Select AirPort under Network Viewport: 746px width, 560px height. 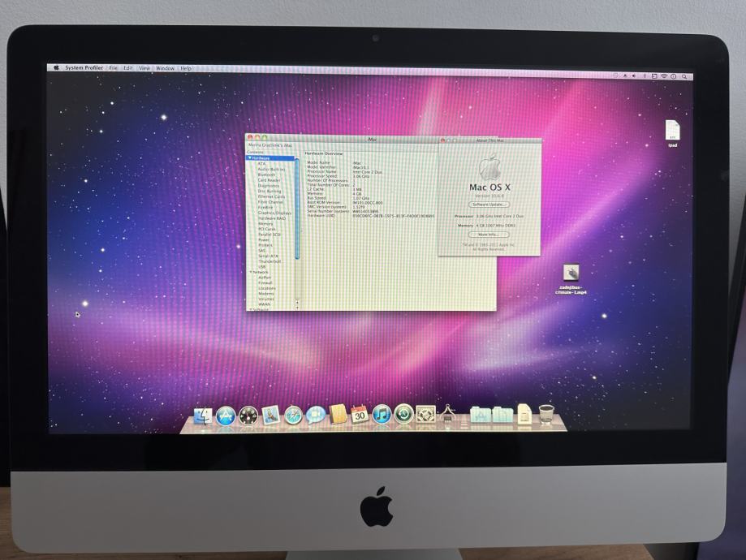[x=265, y=278]
